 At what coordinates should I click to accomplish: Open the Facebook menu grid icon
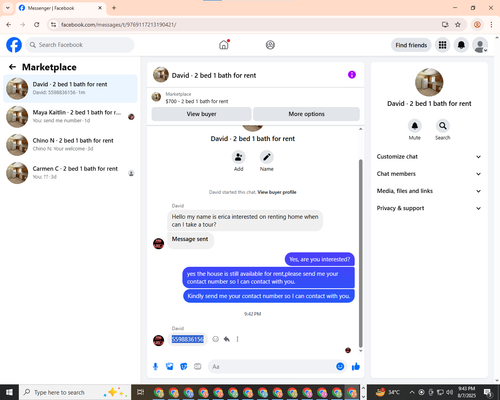(442, 45)
